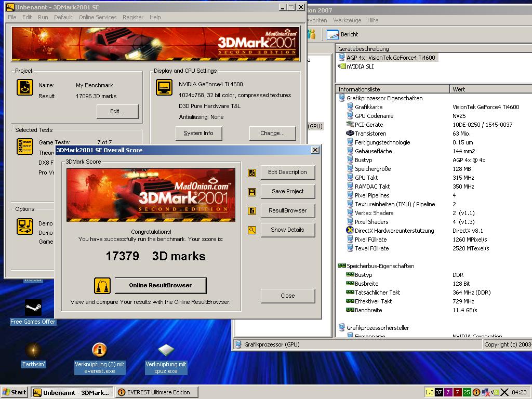
Task: Click the Speicherbus-Eigenschaften memory icon
Action: tap(342, 265)
